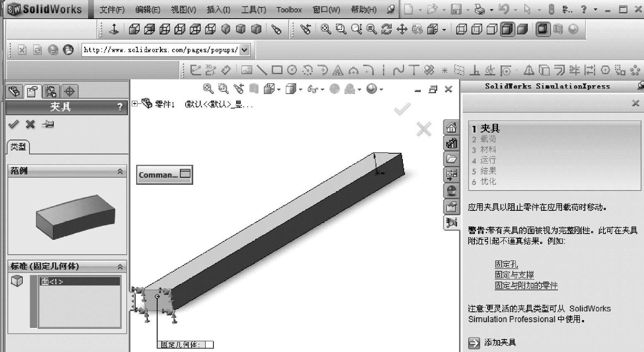Switch to the 类型 tab
Screen dimensions: 644x352
coord(18,147)
